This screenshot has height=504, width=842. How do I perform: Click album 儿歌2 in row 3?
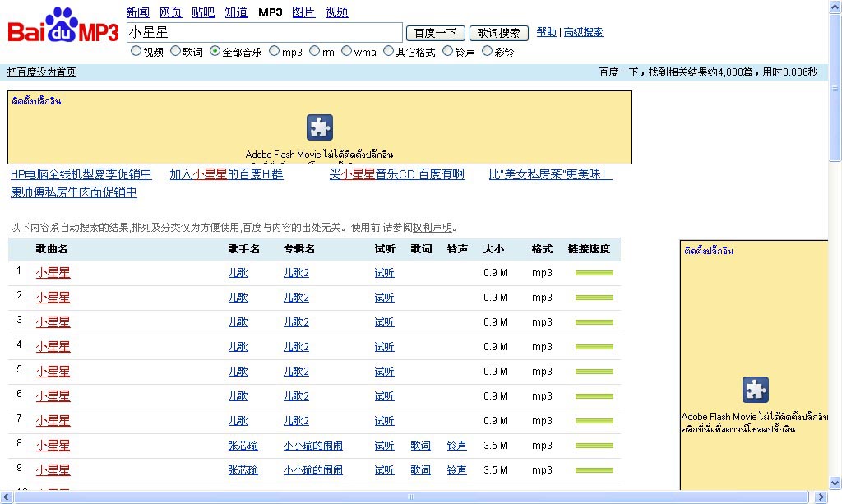(296, 322)
